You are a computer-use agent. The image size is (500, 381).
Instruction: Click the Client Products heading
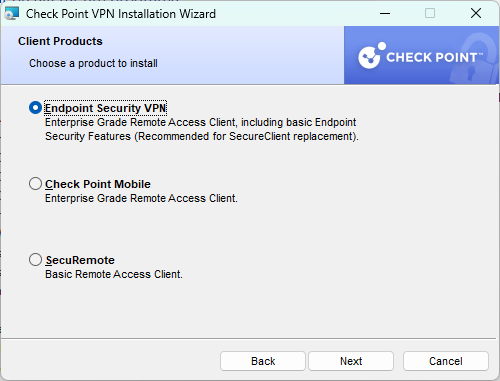60,41
